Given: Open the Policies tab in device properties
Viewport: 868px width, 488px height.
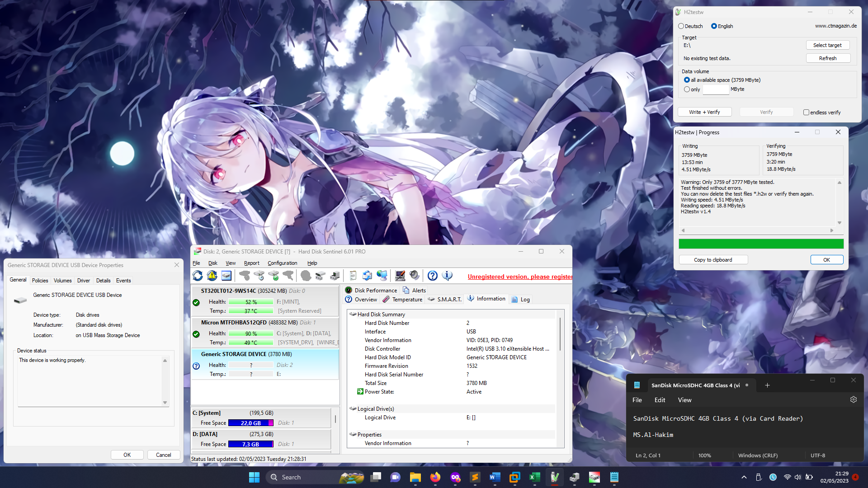Looking at the screenshot, I should point(40,281).
